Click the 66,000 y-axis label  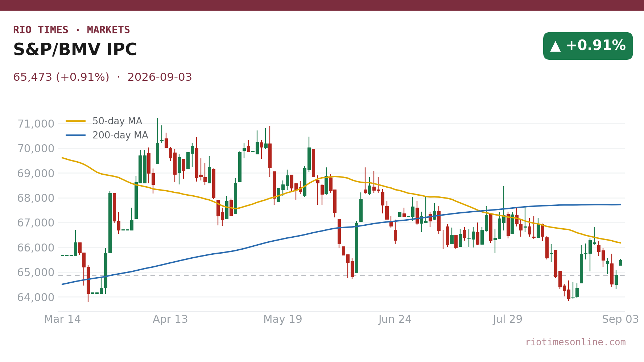(36, 248)
